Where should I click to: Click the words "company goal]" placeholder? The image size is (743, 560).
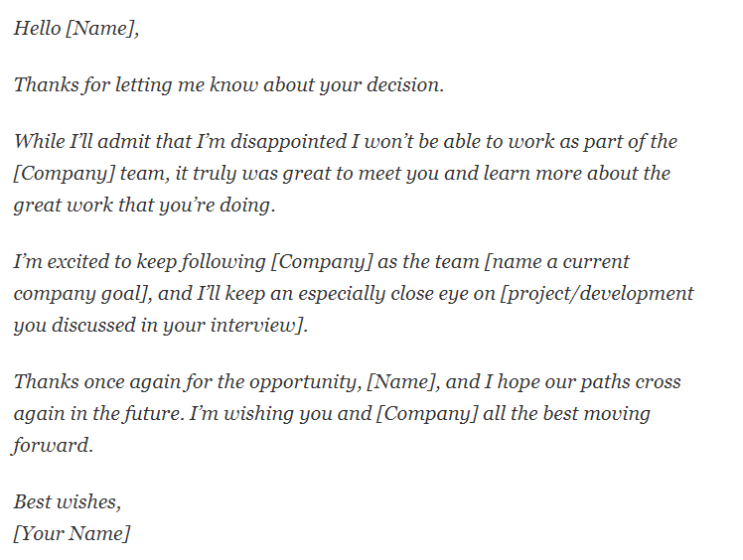81,294
